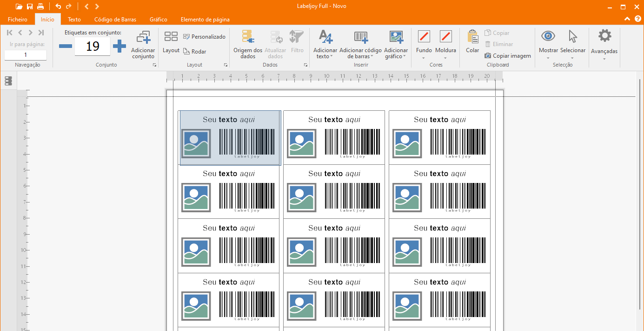The height and width of the screenshot is (331, 644).
Task: Open the sidebar panel icon left of canvas
Action: (x=8, y=81)
